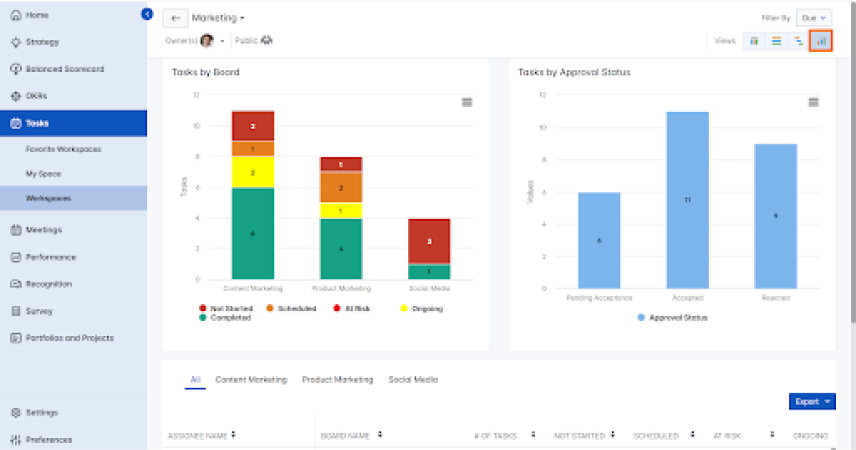Click the Product Marketing Scheduled orange segment
Viewport: 856px width, 450px height.
coord(341,187)
